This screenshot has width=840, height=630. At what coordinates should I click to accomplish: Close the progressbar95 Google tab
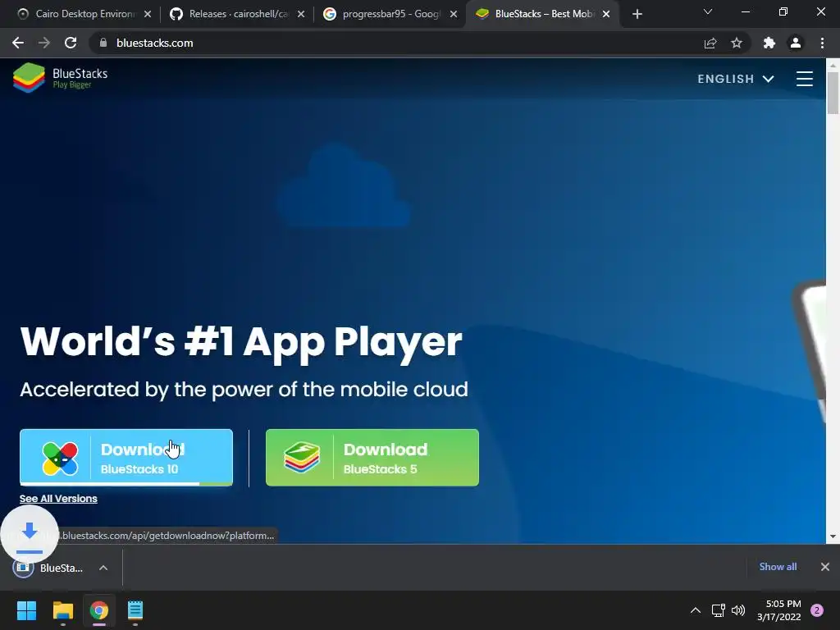[x=454, y=14]
